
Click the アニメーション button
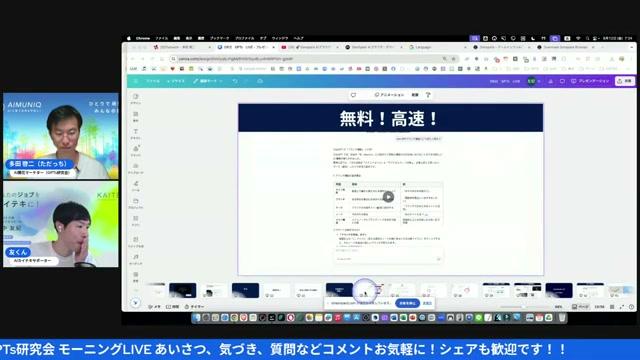(x=389, y=95)
